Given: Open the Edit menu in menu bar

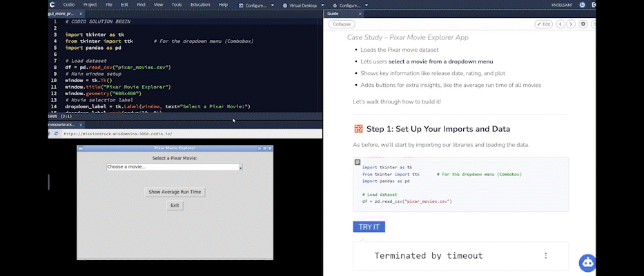Looking at the screenshot, I should [124, 5].
